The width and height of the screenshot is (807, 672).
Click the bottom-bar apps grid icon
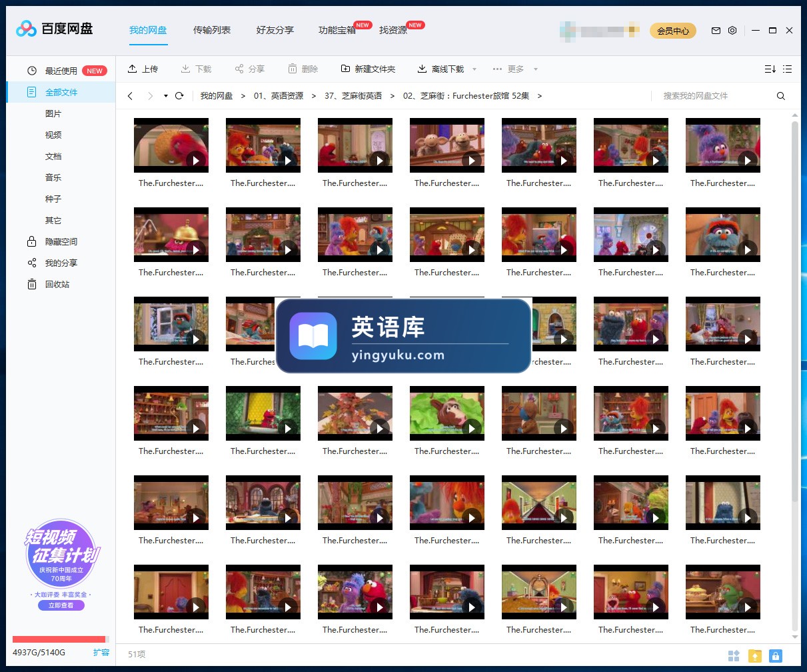pyautogui.click(x=734, y=656)
